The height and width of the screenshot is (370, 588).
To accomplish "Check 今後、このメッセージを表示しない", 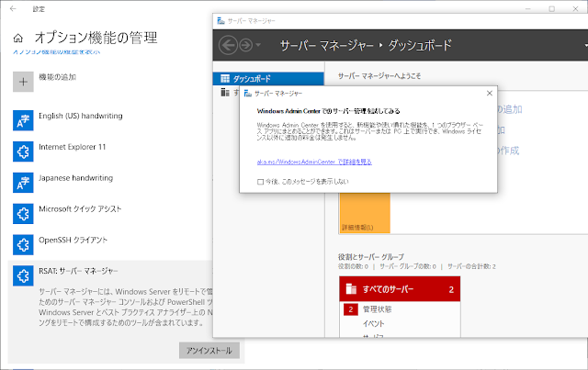I will (260, 182).
